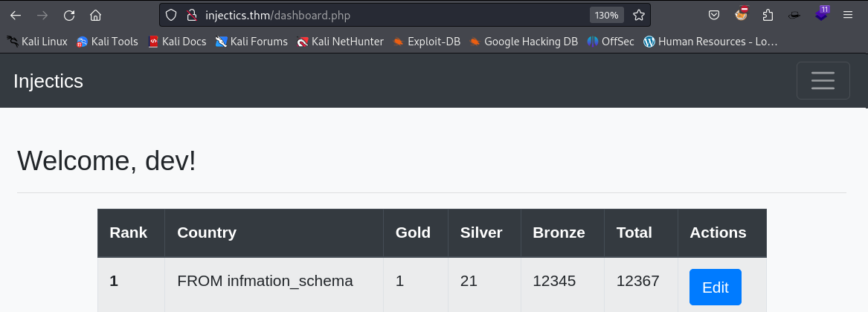868x312 pixels.
Task: Open the browser extensions puzzle icon
Action: [x=768, y=15]
